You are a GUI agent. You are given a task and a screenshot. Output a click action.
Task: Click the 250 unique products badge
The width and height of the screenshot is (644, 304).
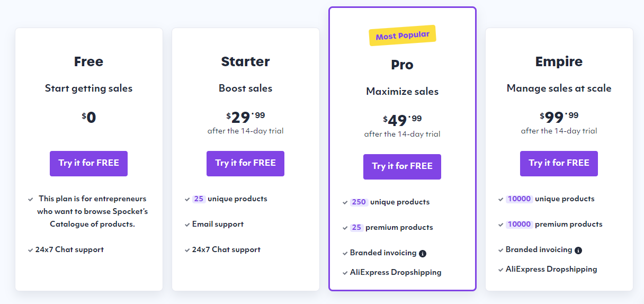(x=359, y=202)
